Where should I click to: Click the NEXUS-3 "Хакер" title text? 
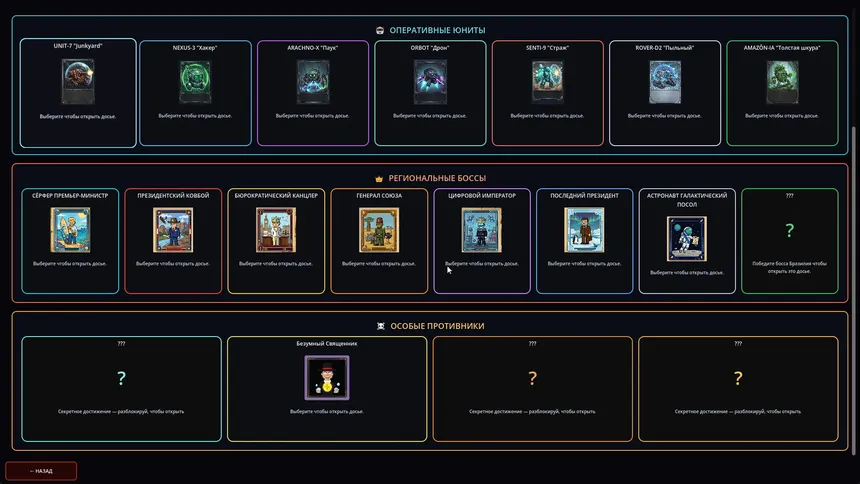[x=195, y=48]
